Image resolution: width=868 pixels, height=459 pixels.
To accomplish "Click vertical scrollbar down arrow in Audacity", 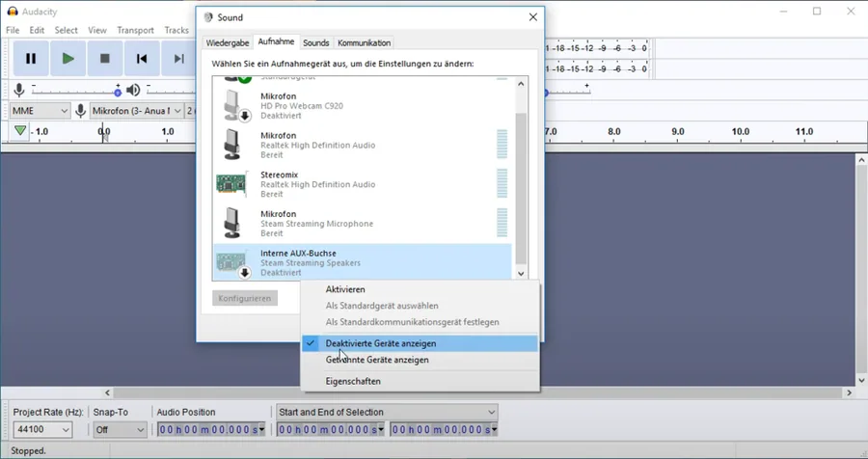I will click(861, 380).
